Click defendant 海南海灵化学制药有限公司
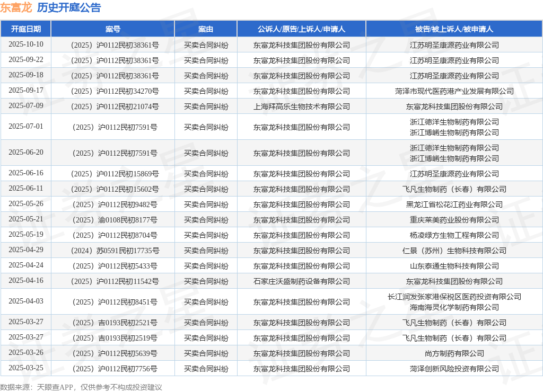This screenshot has width=543, height=392. (x=454, y=307)
